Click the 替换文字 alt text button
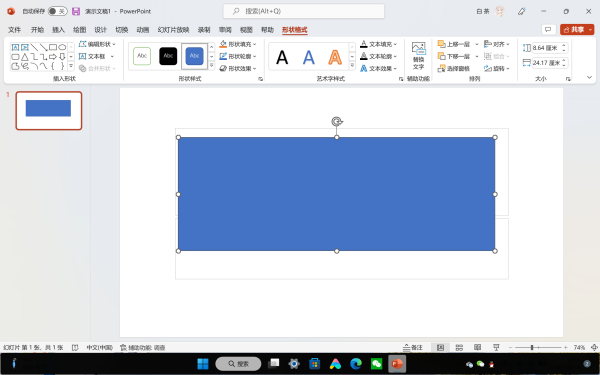The width and height of the screenshot is (600, 375). click(418, 56)
